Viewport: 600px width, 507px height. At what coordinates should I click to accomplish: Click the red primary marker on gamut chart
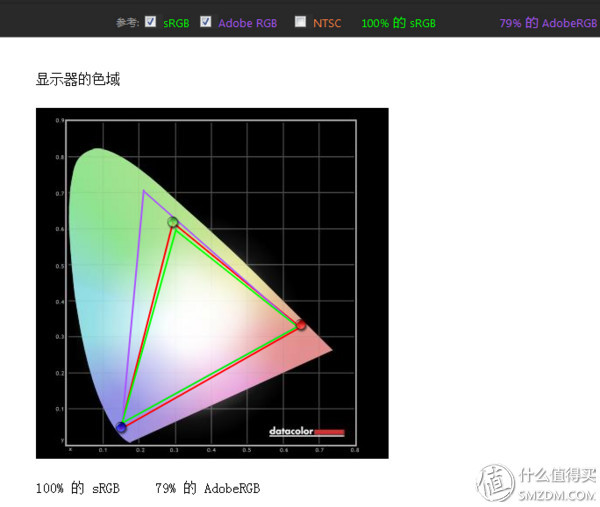300,324
